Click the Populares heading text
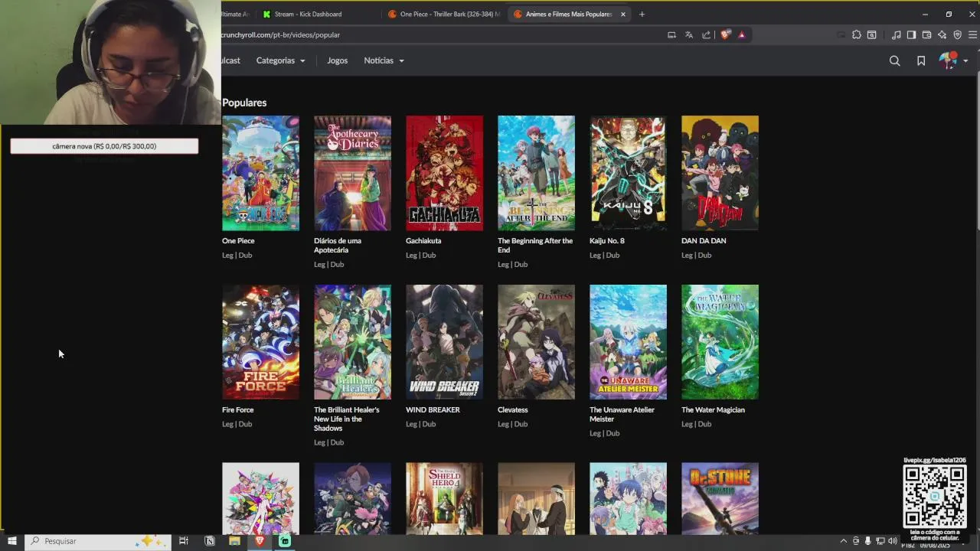Viewport: 980px width, 551px height. [x=244, y=103]
